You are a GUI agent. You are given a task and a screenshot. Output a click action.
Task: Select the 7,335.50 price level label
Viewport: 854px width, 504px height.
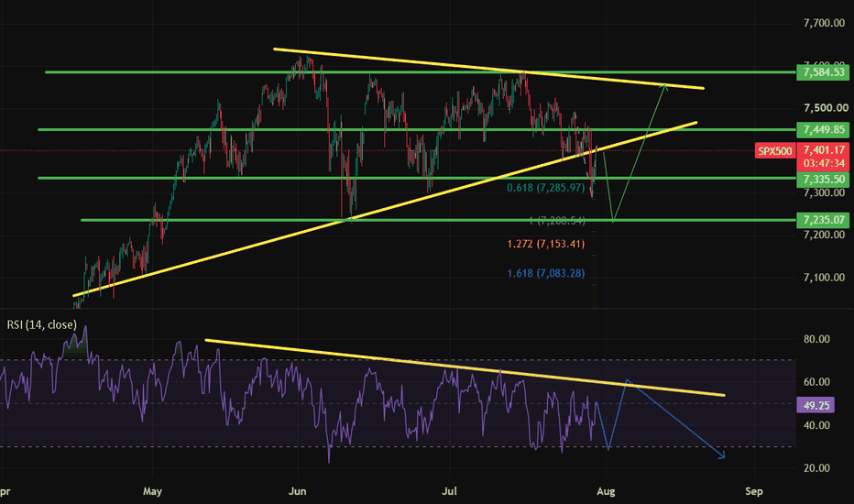[x=823, y=179]
